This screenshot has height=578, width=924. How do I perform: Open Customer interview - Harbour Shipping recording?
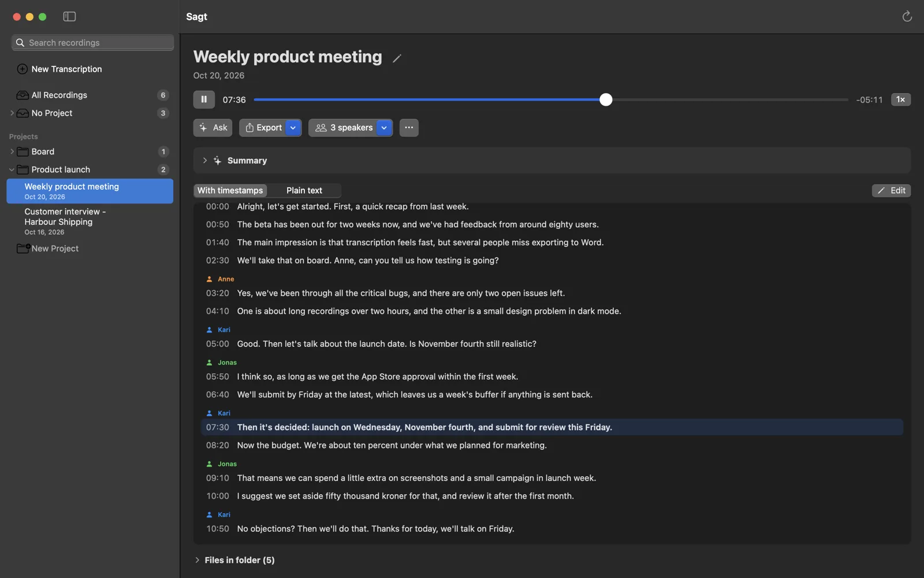pos(90,221)
